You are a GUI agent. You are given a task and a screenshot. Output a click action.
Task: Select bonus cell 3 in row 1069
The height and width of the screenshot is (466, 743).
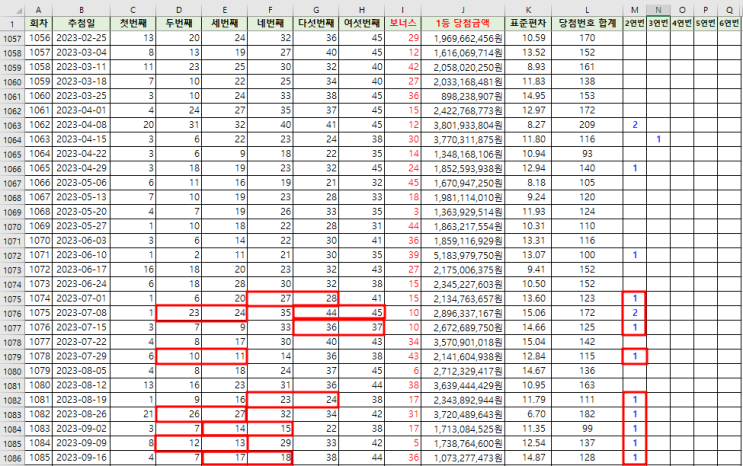[x=403, y=211]
